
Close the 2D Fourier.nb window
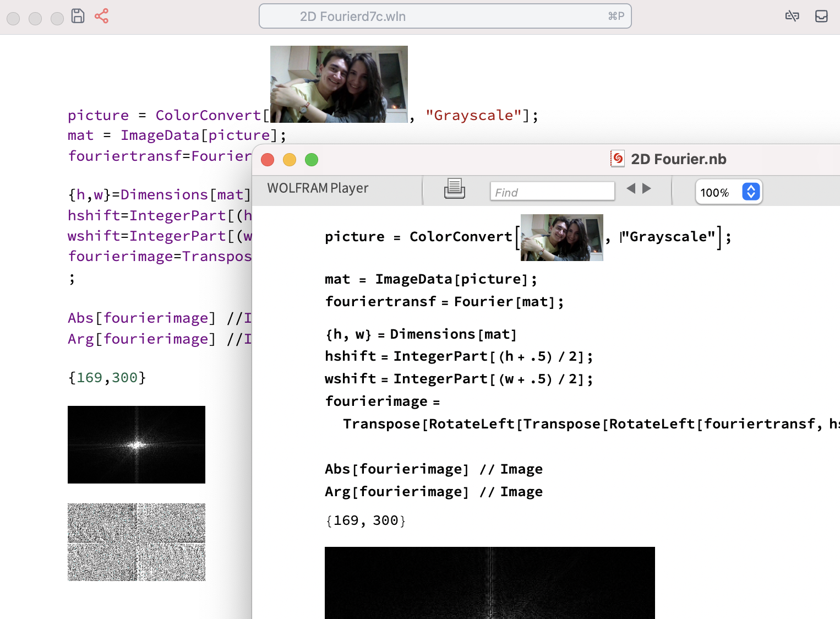click(x=268, y=160)
